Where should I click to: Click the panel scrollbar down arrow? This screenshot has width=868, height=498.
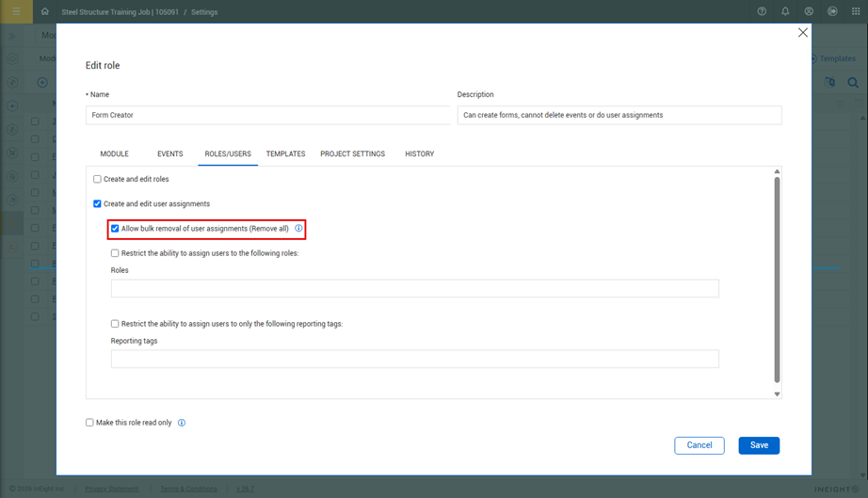tap(777, 394)
